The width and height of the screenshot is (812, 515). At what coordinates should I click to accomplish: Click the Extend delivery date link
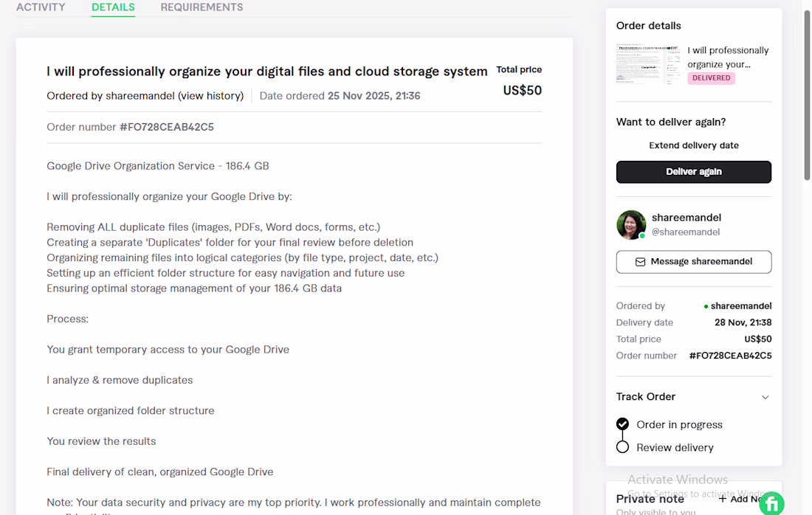point(693,145)
